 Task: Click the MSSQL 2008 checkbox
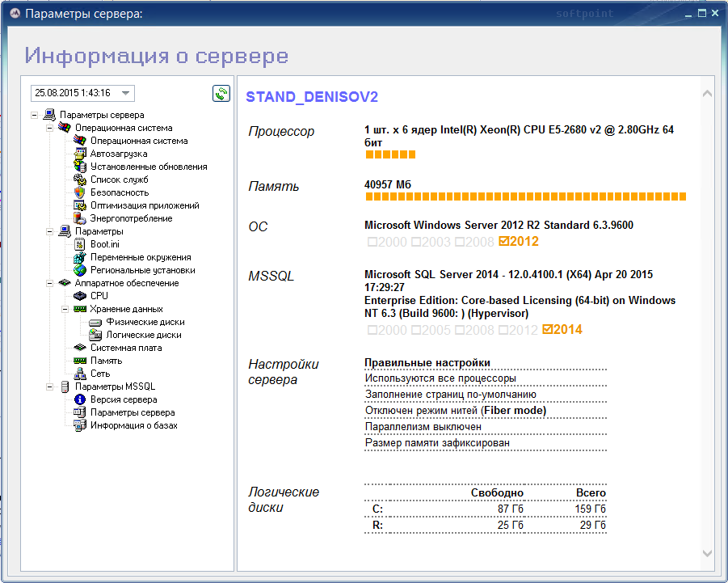click(x=460, y=330)
